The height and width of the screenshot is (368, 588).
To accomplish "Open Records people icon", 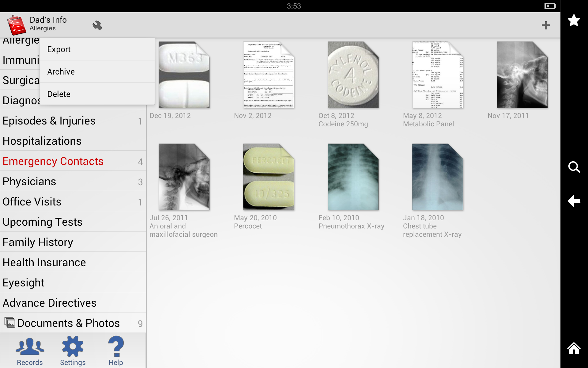I will 30,351.
